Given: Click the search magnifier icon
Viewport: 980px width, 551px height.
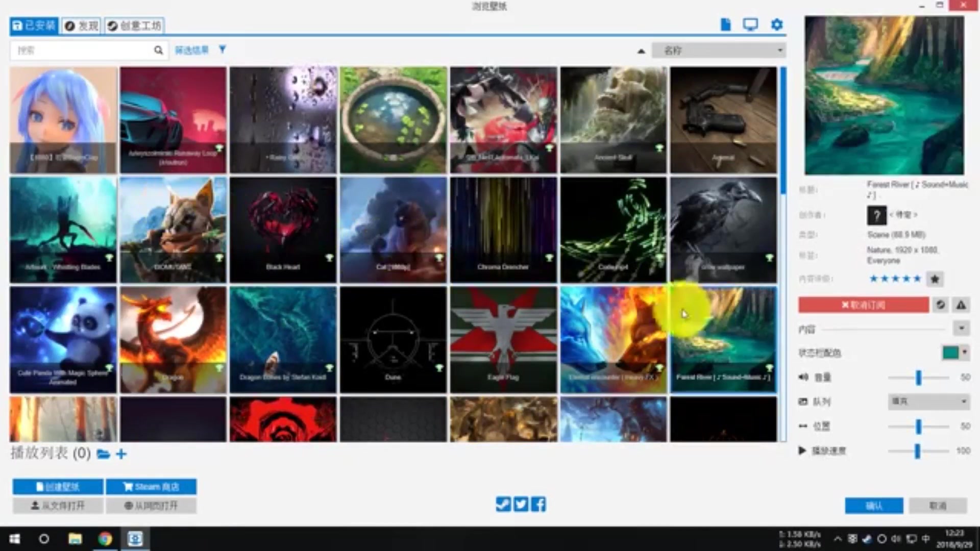Looking at the screenshot, I should click(x=158, y=50).
